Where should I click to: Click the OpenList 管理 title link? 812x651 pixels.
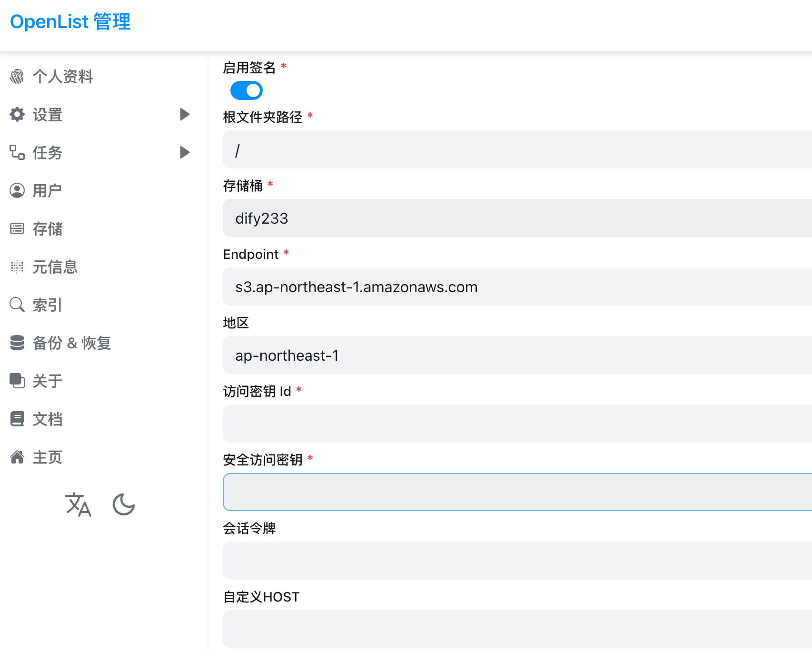[70, 22]
